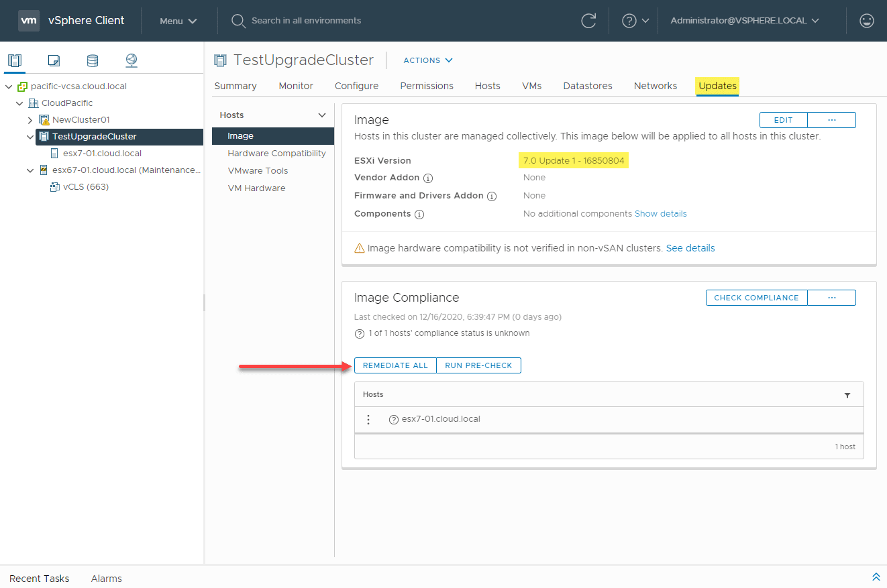Collapse the Hosts section in Updates sidebar
The width and height of the screenshot is (887, 588).
click(x=321, y=115)
